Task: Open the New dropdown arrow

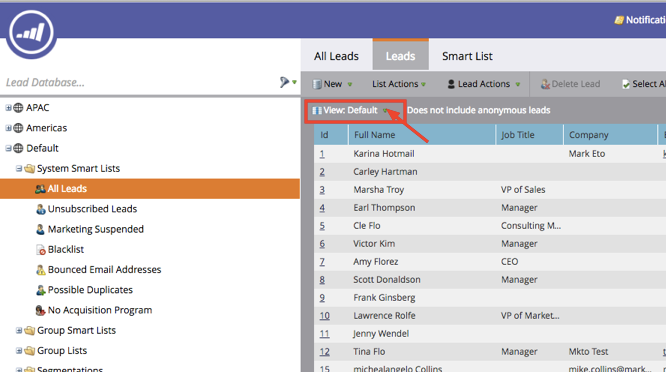Action: [350, 85]
